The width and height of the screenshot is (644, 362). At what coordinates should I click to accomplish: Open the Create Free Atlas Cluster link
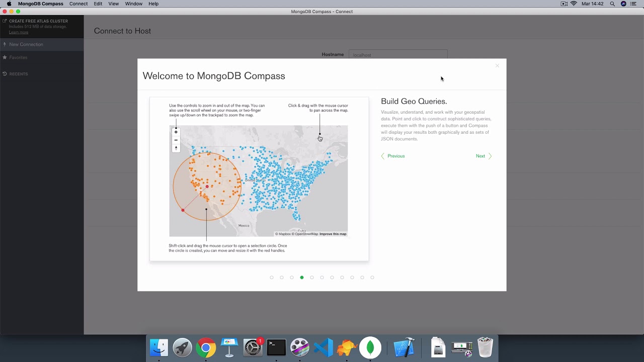click(38, 21)
